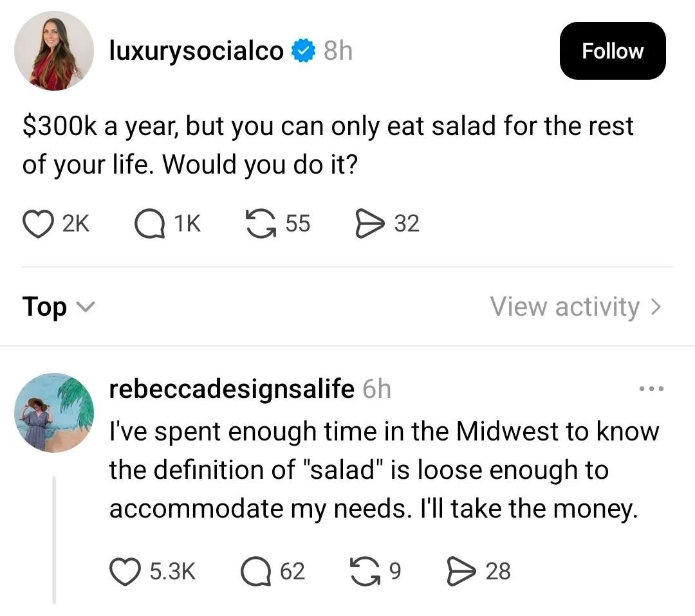Follow the luxurysocialco account

coord(612,51)
